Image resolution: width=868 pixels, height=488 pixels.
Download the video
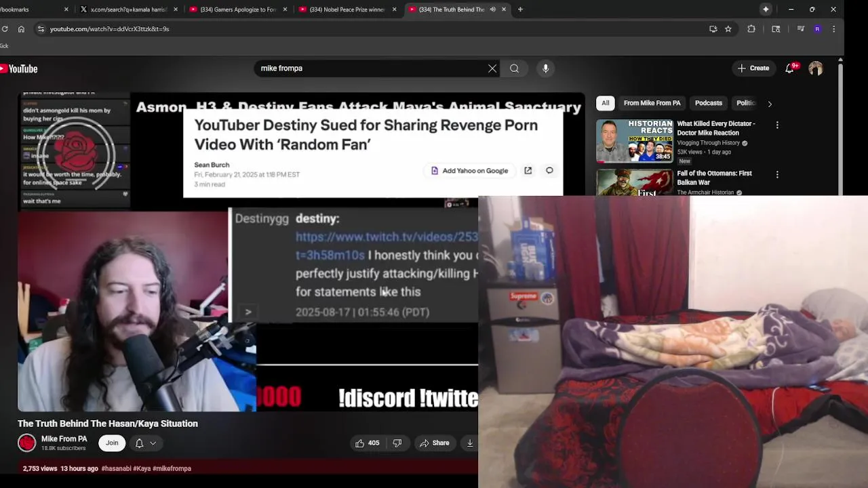point(470,443)
